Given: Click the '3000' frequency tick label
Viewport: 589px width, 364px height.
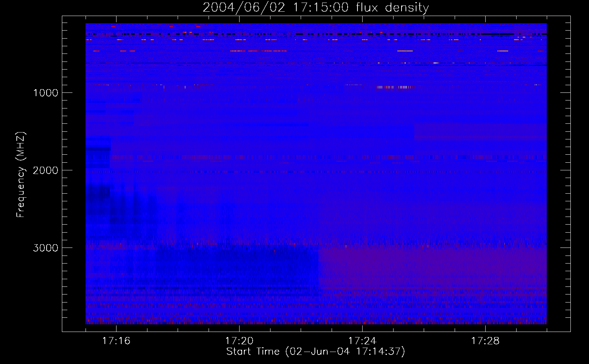Looking at the screenshot, I should (x=46, y=248).
